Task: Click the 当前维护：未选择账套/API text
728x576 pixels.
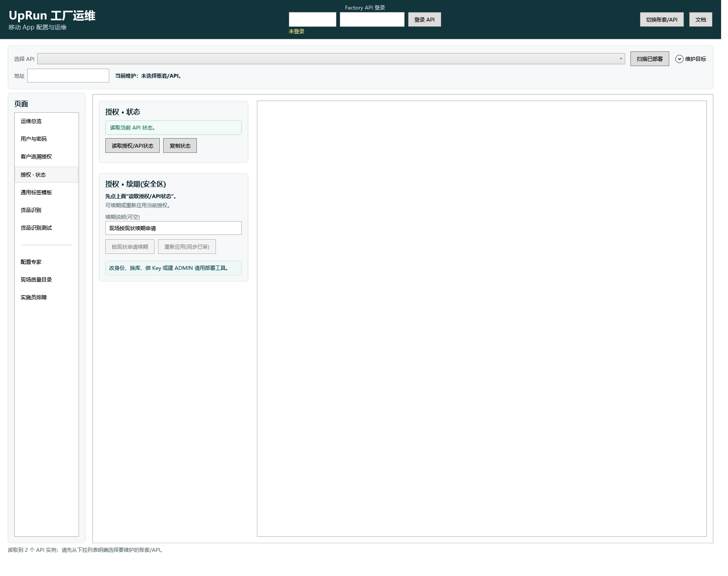Action: click(149, 76)
